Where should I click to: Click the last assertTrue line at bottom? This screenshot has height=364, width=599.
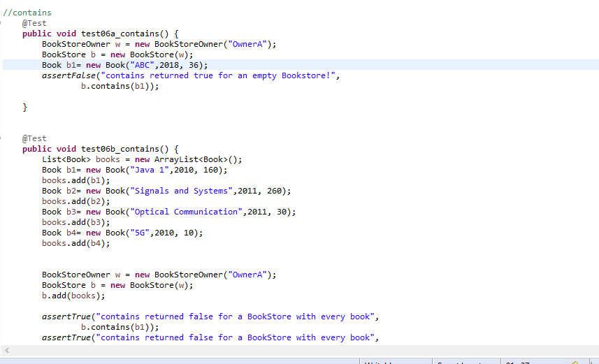[210, 338]
